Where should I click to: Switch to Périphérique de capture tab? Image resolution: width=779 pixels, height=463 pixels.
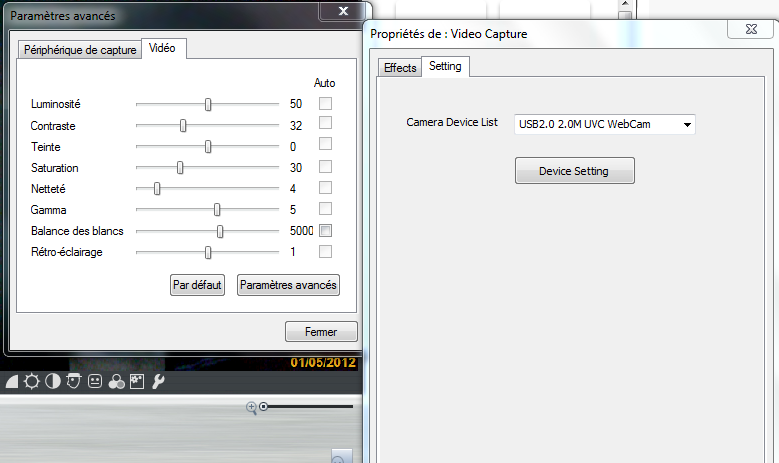point(80,49)
